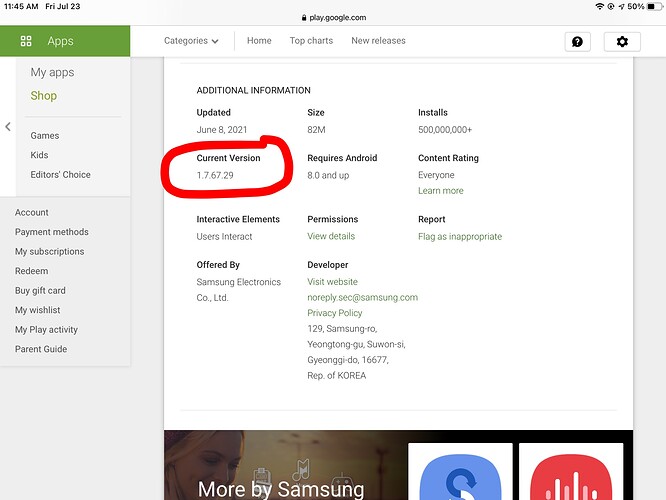This screenshot has width=666, height=500.
Task: Click the Samsung Electronics Co., Ltd. text
Action: 239,290
